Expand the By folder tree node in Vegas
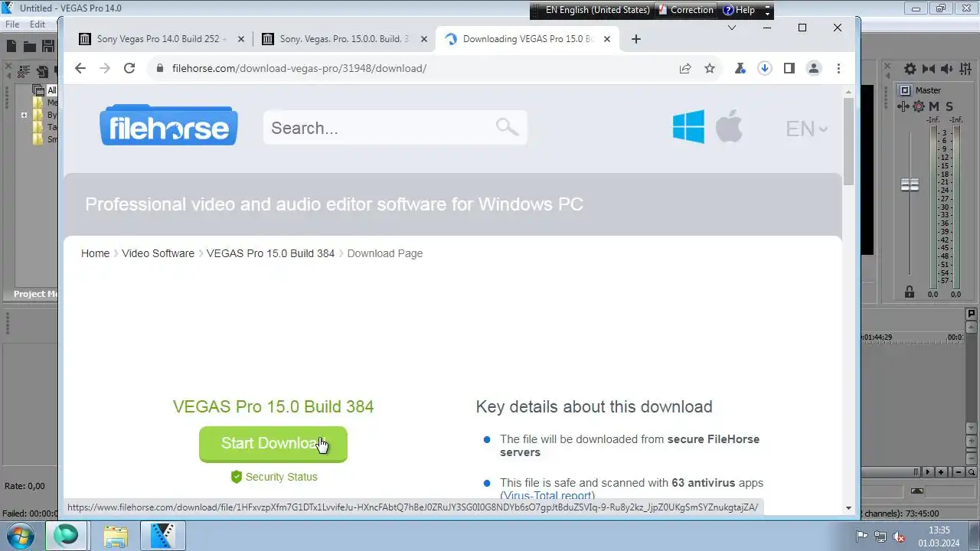 click(x=24, y=116)
